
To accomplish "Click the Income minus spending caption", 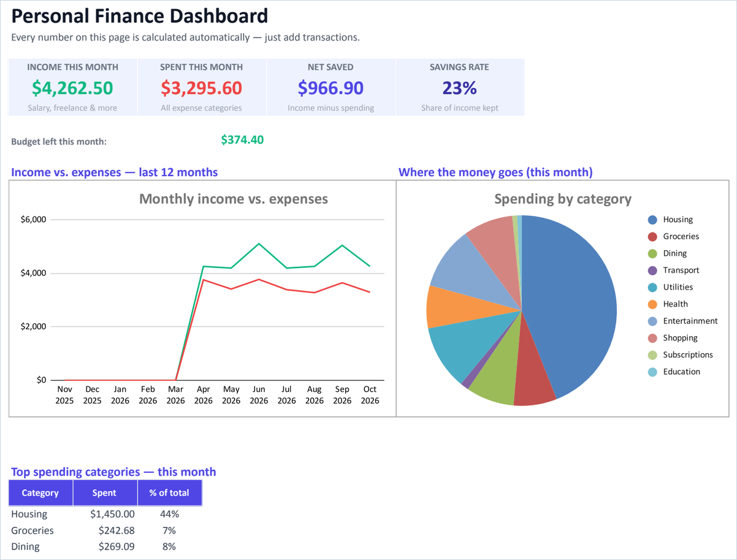I will [330, 108].
